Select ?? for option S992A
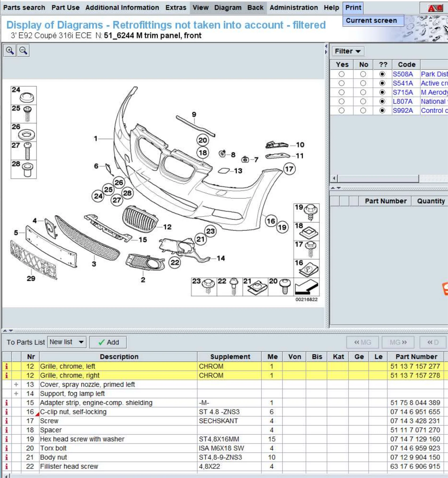Image resolution: width=448 pixels, height=478 pixels. pos(382,110)
